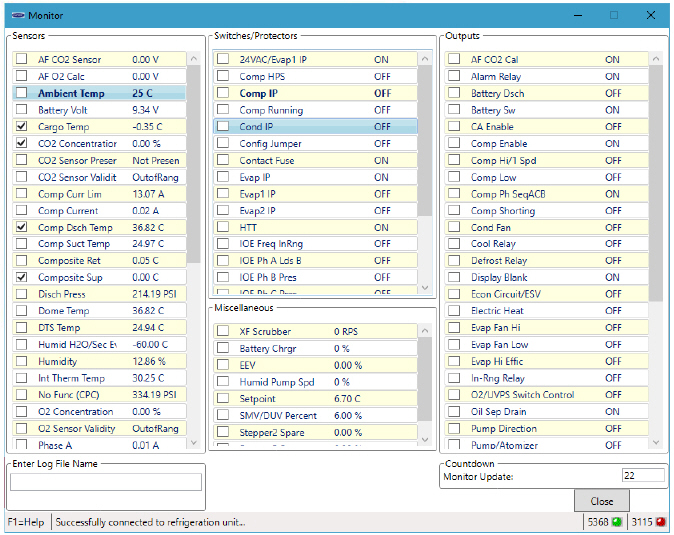
Task: Select the Humid Pump Spd row
Action: point(315,382)
